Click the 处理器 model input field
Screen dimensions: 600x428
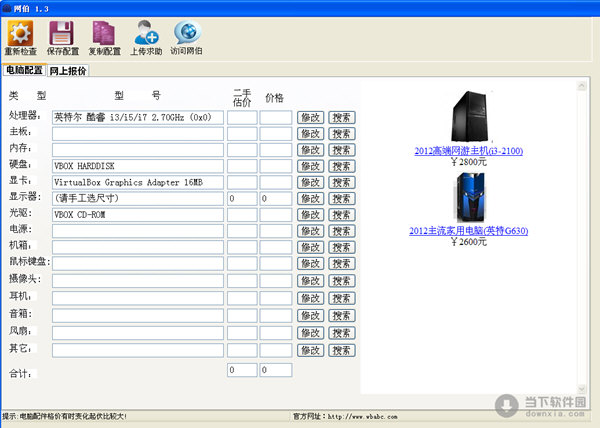coord(138,117)
